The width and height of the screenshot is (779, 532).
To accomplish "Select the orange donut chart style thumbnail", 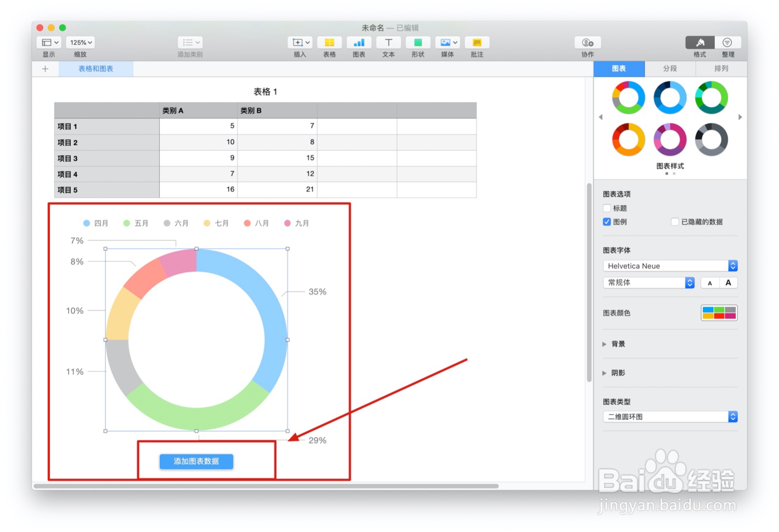I will point(628,140).
